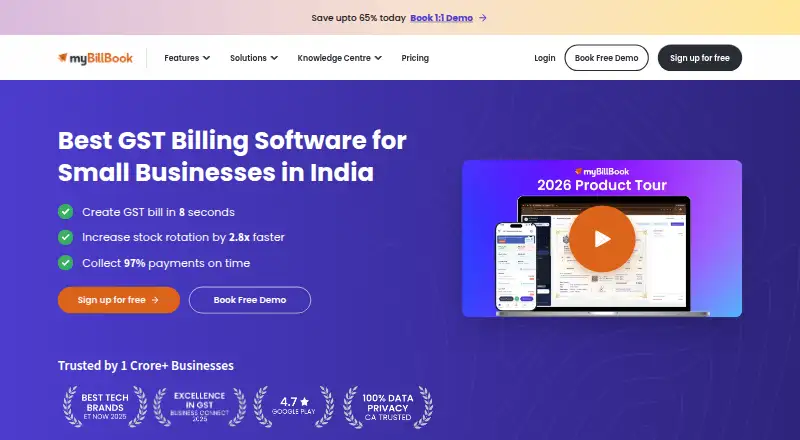Play the 2026 Product Tour video
The height and width of the screenshot is (440, 800).
602,239
